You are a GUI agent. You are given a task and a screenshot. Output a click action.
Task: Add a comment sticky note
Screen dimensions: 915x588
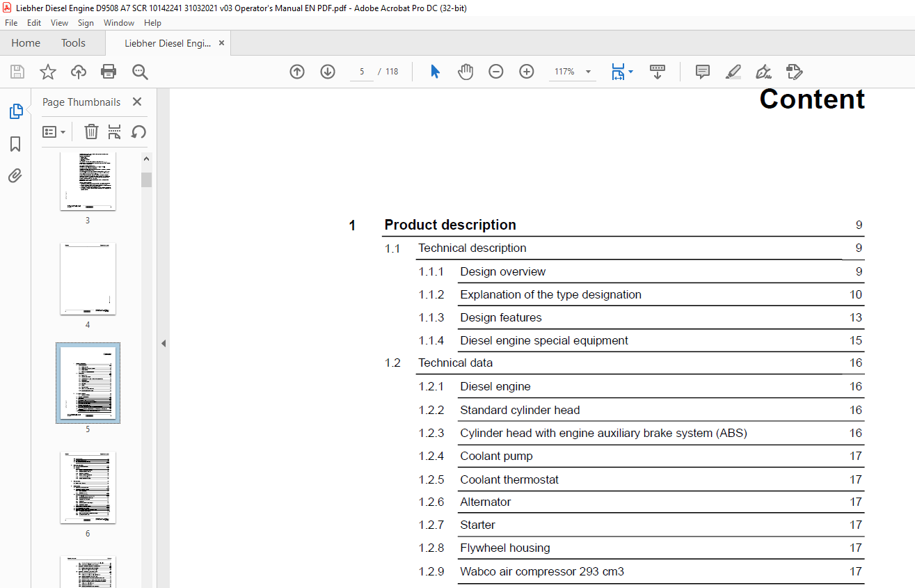click(x=703, y=72)
